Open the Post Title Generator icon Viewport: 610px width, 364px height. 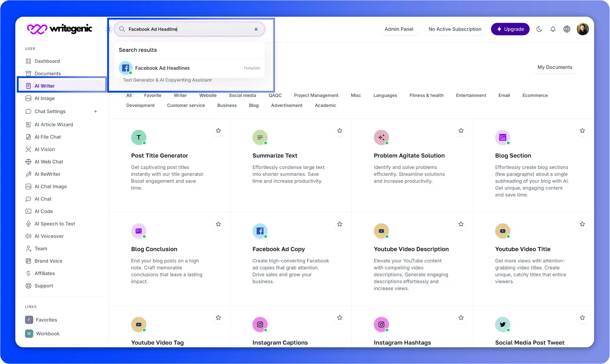tap(139, 137)
